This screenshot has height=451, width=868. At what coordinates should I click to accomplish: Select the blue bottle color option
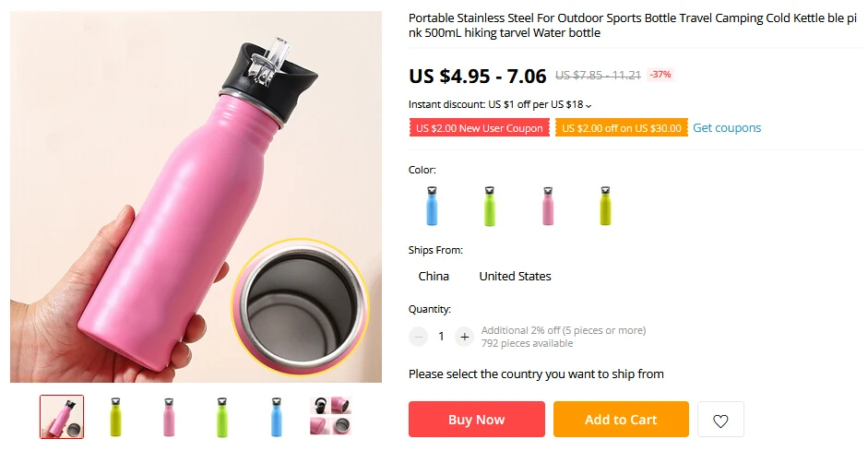[432, 206]
